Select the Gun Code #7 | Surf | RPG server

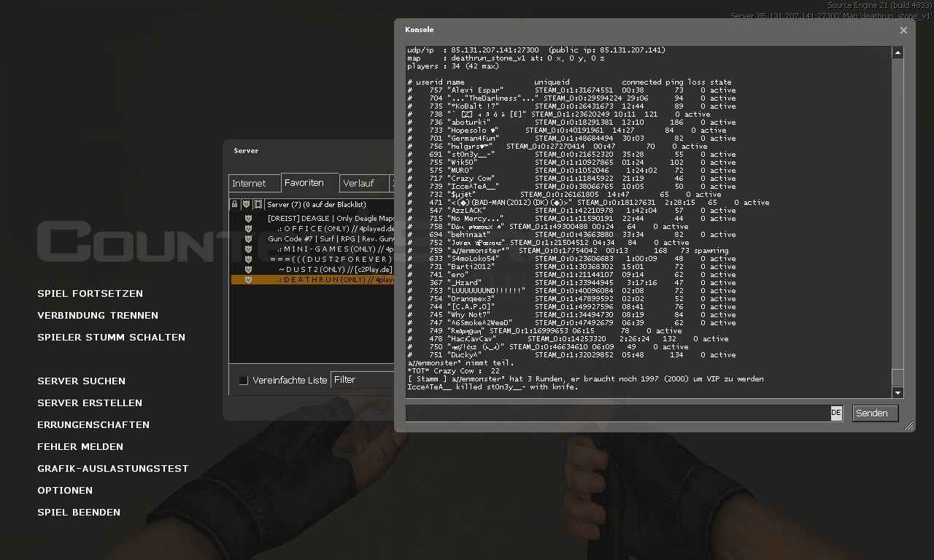pos(312,239)
